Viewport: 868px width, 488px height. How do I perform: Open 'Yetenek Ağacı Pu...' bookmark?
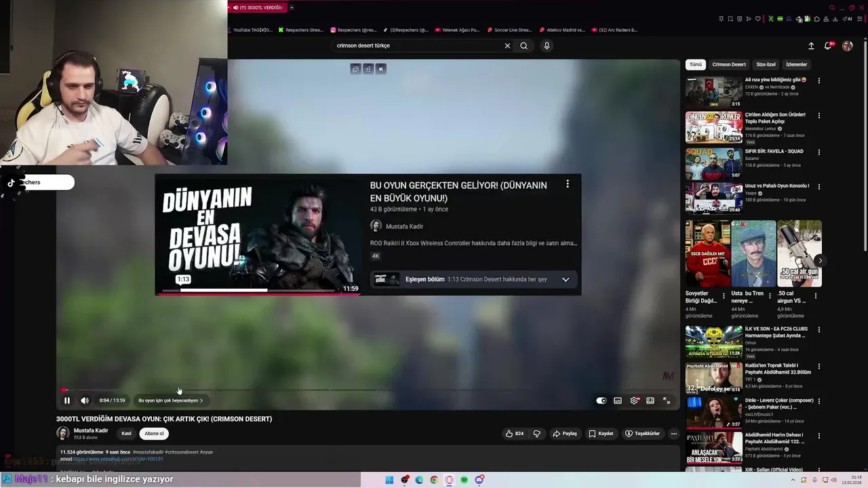[457, 30]
